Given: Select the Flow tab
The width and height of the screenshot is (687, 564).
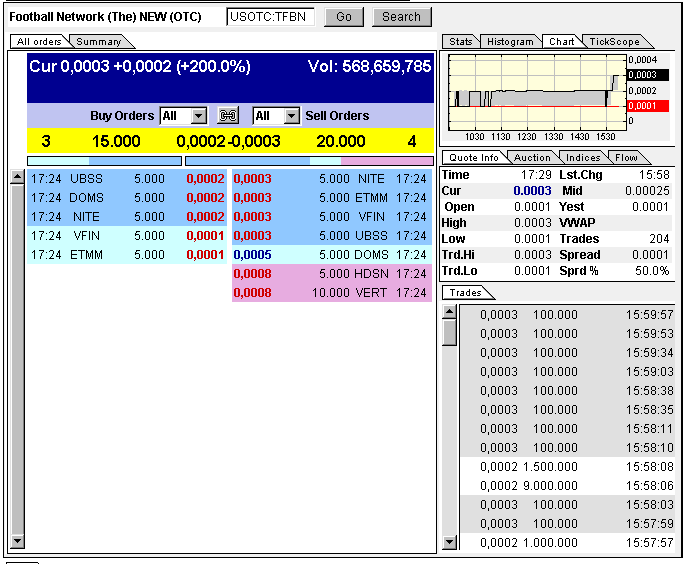Looking at the screenshot, I should pos(626,157).
